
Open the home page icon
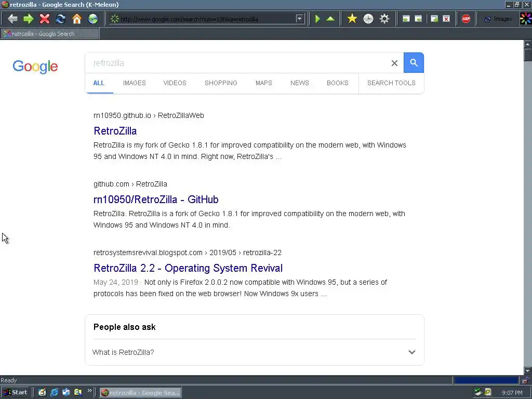(77, 19)
